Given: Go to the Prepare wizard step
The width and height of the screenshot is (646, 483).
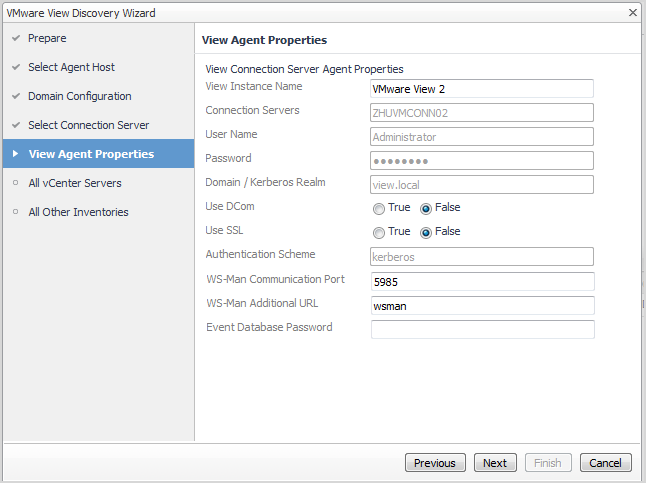Looking at the screenshot, I should tap(47, 38).
